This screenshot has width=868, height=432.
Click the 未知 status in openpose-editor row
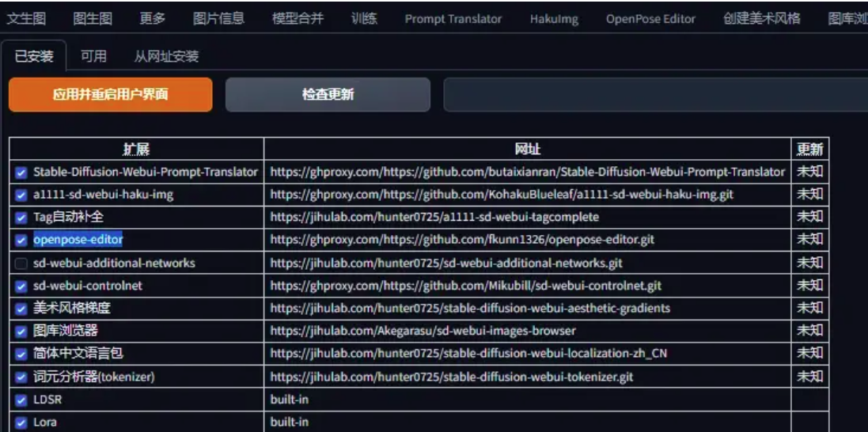click(810, 240)
